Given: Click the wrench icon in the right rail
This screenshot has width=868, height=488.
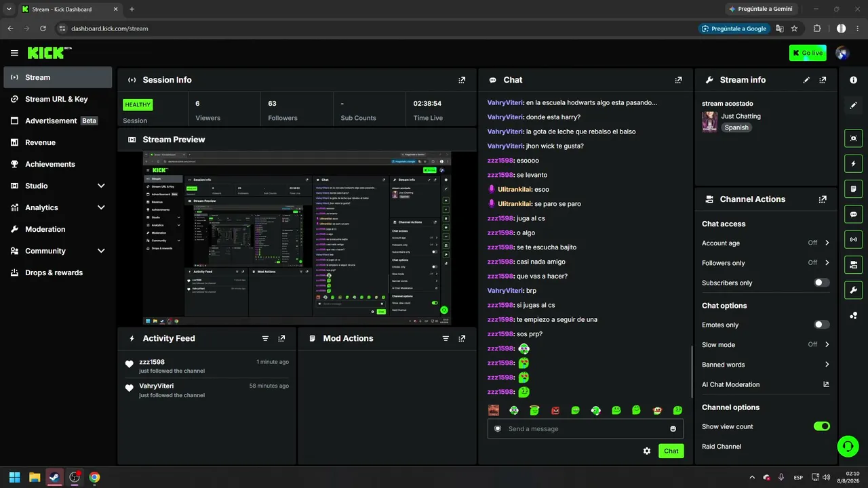Looking at the screenshot, I should tap(853, 290).
